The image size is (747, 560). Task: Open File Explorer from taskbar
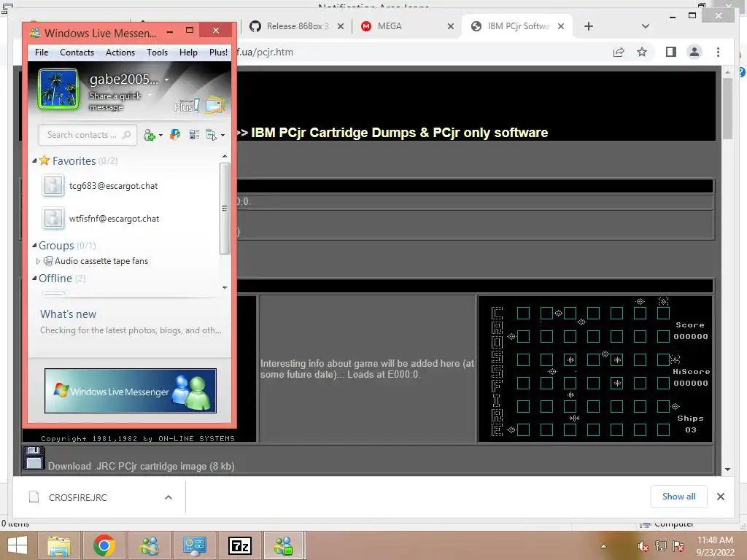point(59,545)
